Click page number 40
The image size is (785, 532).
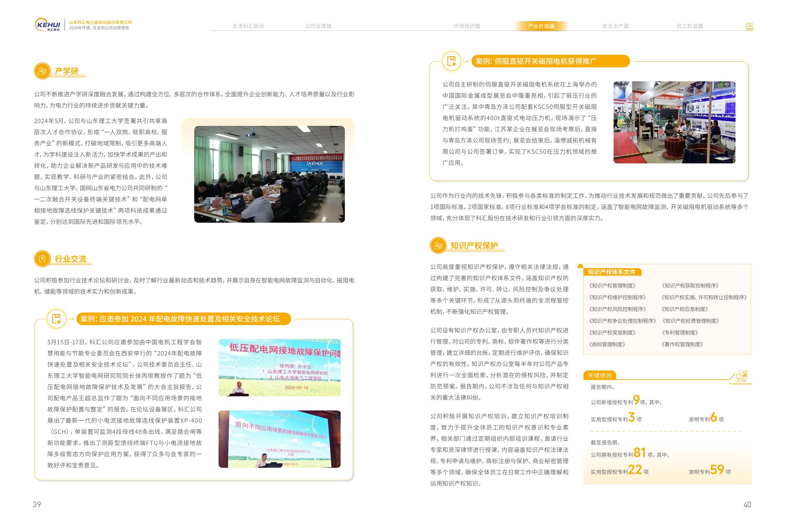pyautogui.click(x=747, y=505)
